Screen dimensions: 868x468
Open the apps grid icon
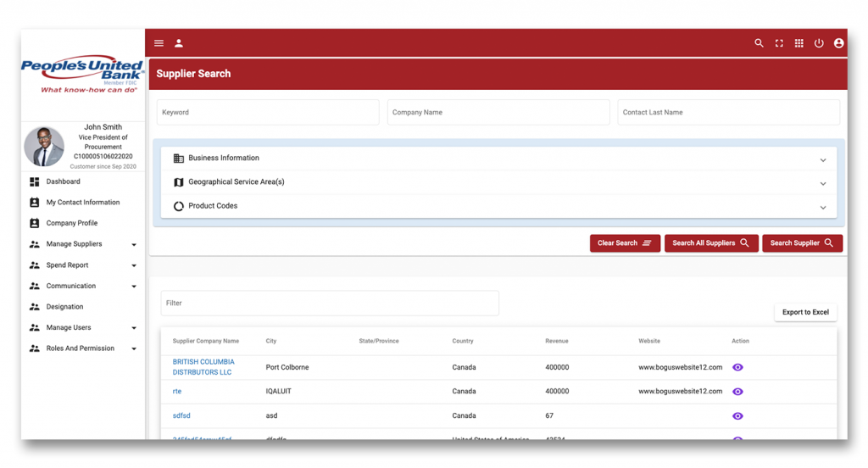point(798,43)
